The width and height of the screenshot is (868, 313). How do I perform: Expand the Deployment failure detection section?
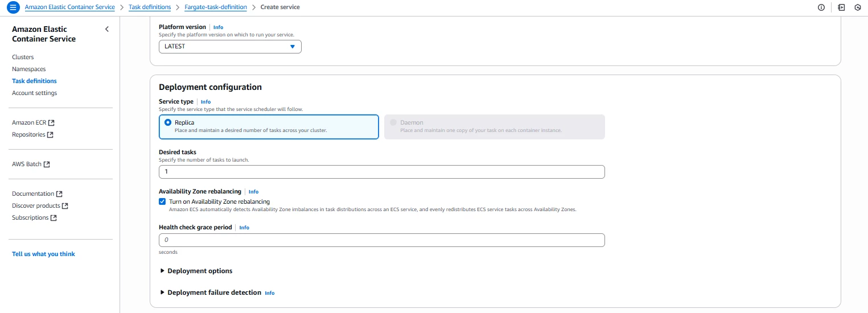pos(210,293)
